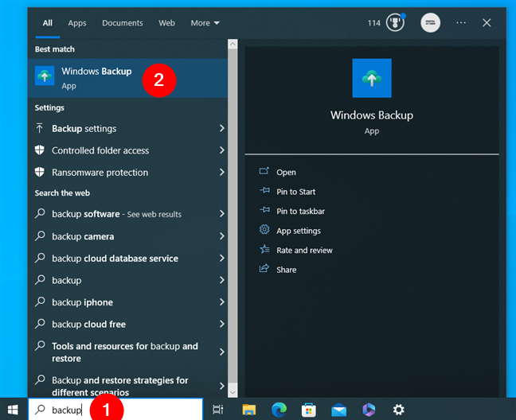Screen dimensions: 516x420
Task: Click Rate and review action
Action: coord(304,250)
